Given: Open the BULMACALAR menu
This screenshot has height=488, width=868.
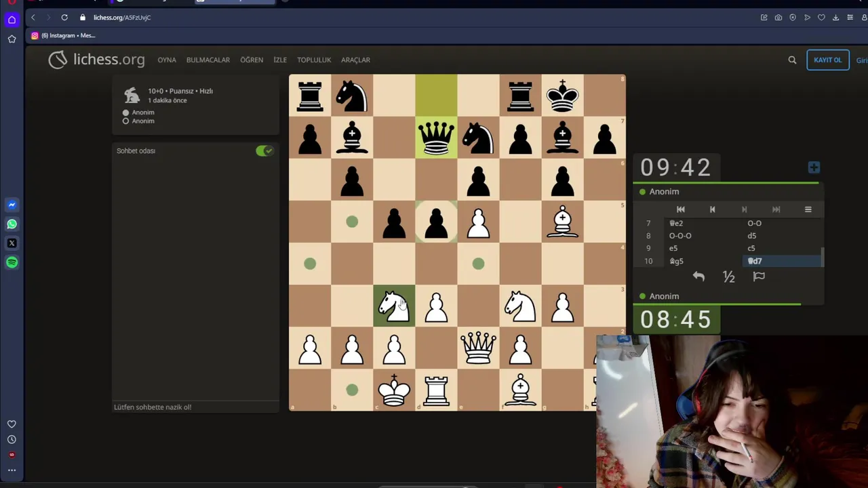Looking at the screenshot, I should (x=208, y=60).
